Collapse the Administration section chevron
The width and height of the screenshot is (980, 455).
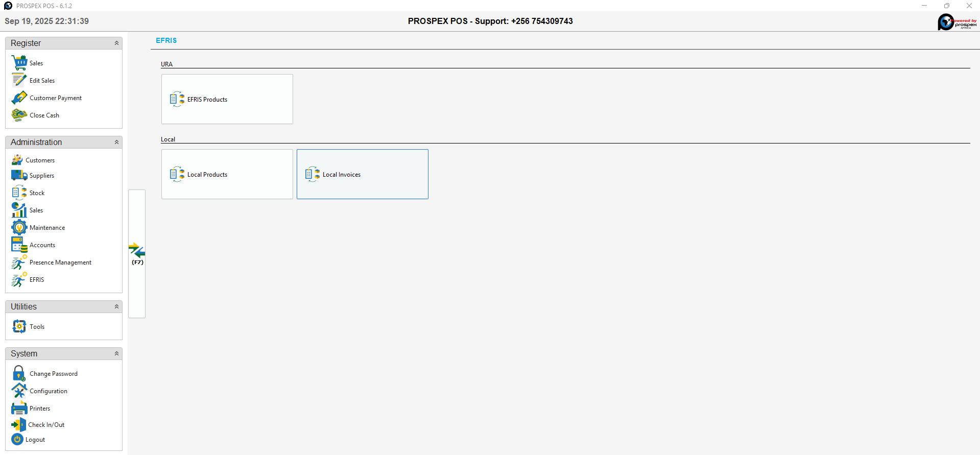pyautogui.click(x=116, y=142)
